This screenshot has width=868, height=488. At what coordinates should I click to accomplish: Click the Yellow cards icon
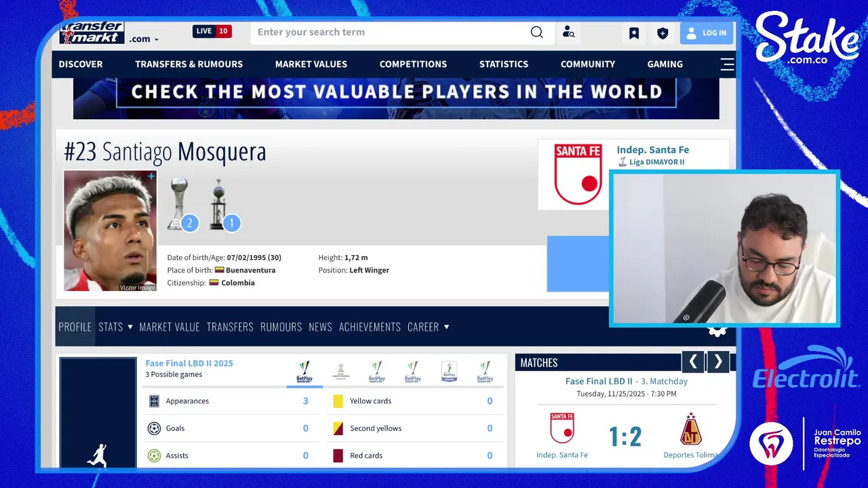pyautogui.click(x=338, y=401)
